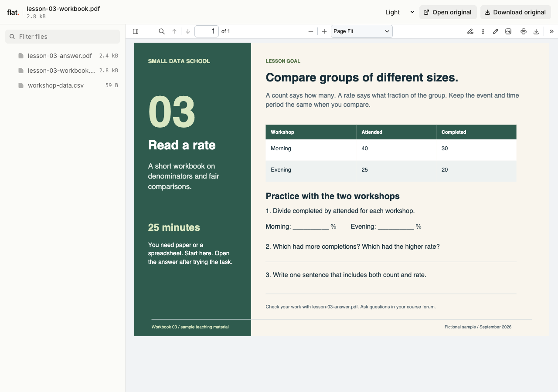The image size is (558, 392).
Task: Click the file icon beside workshop-data.csv
Action: click(20, 85)
